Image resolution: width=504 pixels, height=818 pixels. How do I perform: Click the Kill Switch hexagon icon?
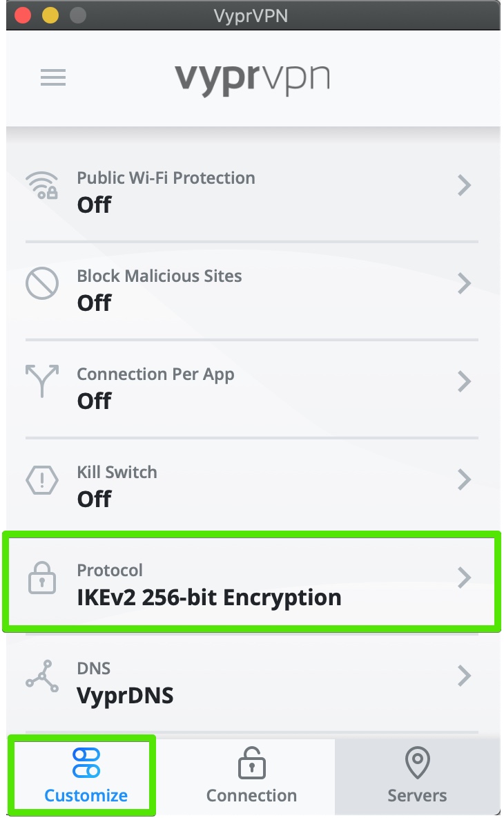[42, 479]
